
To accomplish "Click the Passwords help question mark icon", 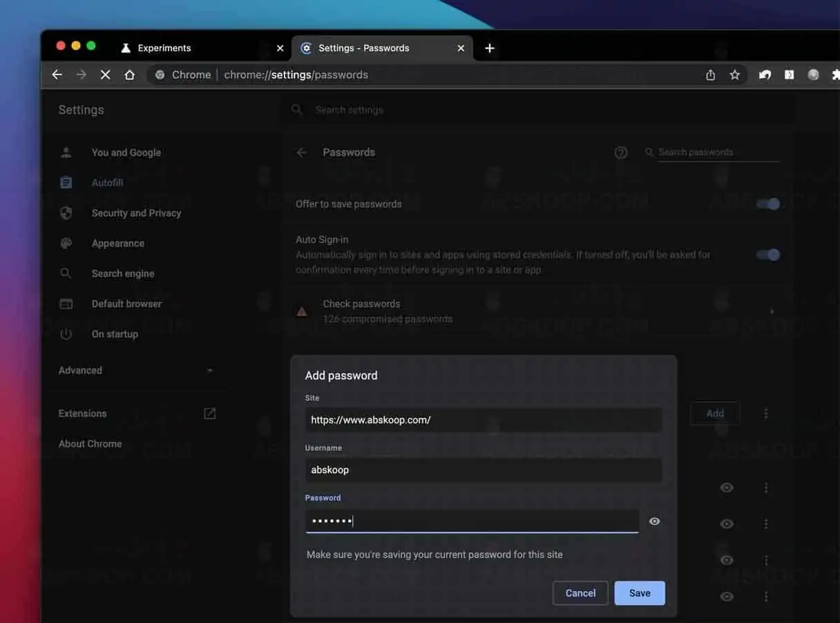I will 620,153.
